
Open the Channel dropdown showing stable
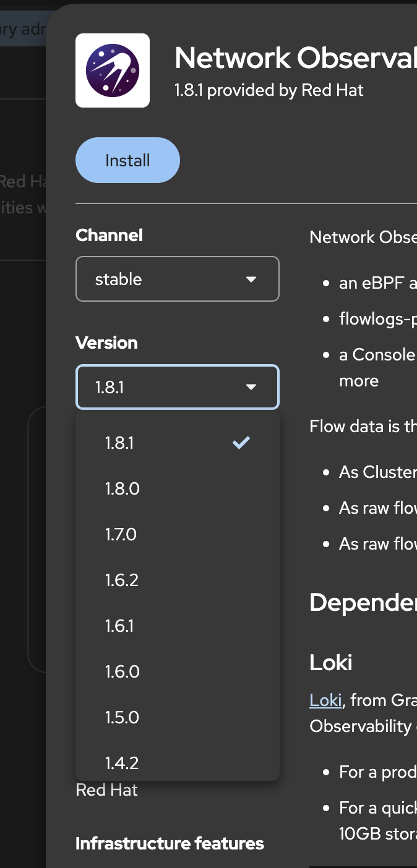(177, 279)
